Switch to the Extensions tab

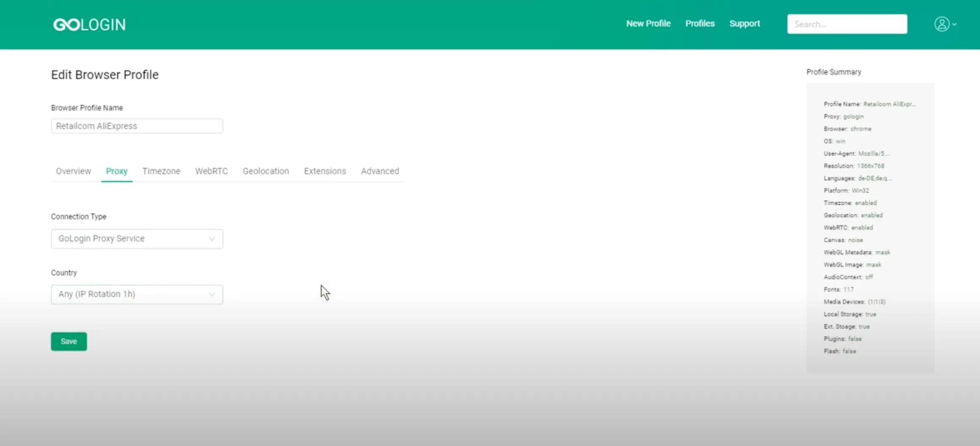(x=325, y=171)
